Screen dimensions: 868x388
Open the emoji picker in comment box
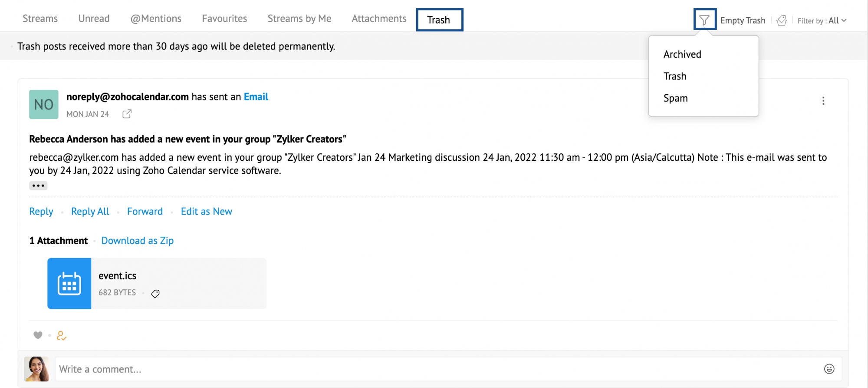[829, 369]
